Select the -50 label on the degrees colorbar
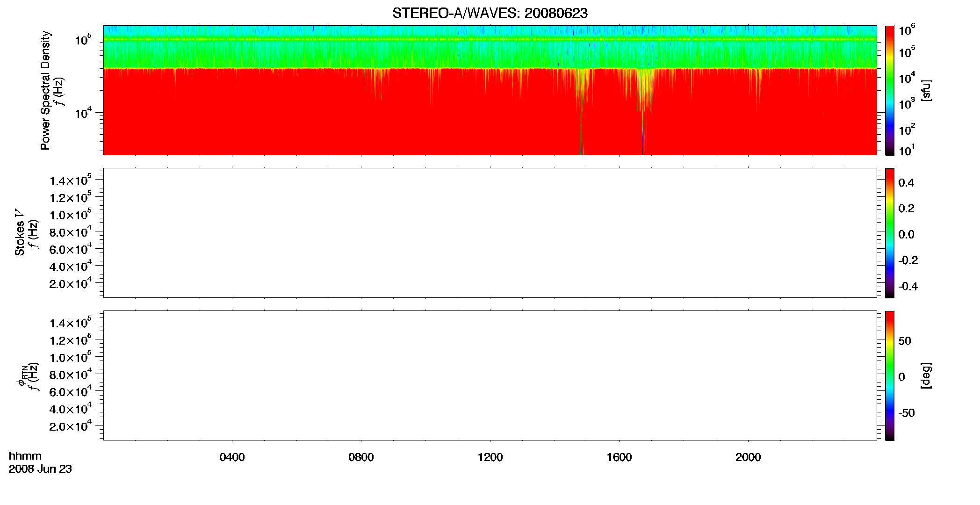 click(x=907, y=413)
